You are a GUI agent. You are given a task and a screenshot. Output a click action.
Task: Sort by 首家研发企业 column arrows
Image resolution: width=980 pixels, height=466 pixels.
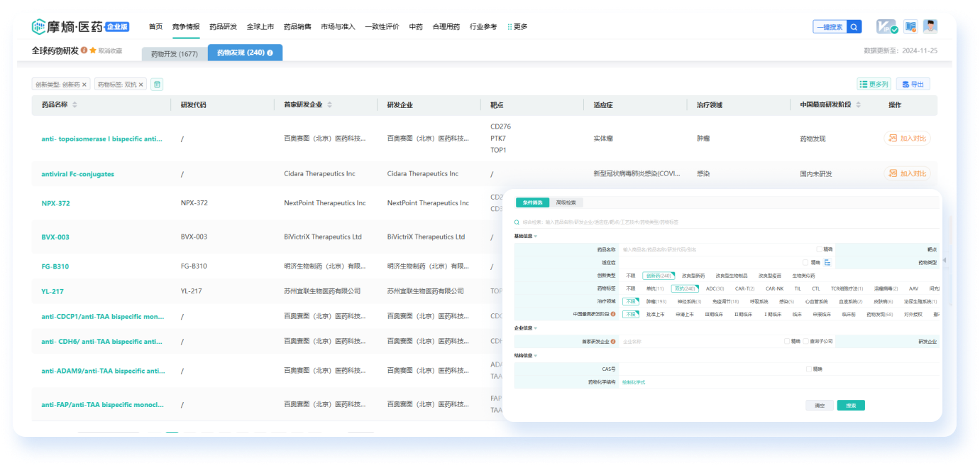coord(329,105)
